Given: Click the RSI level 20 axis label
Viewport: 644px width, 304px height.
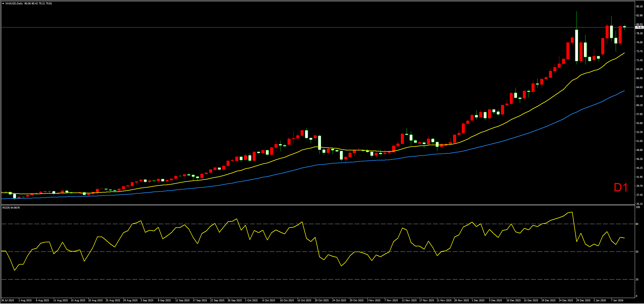Looking at the screenshot, I should [637, 280].
